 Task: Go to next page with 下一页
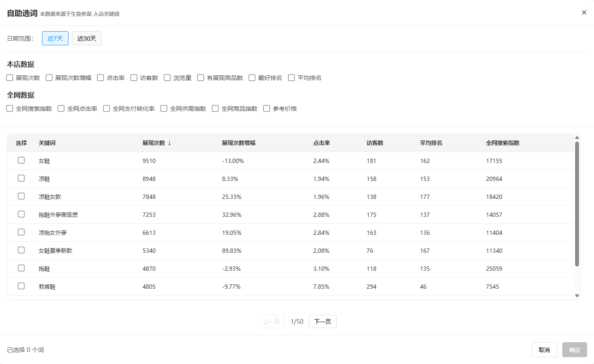point(322,322)
